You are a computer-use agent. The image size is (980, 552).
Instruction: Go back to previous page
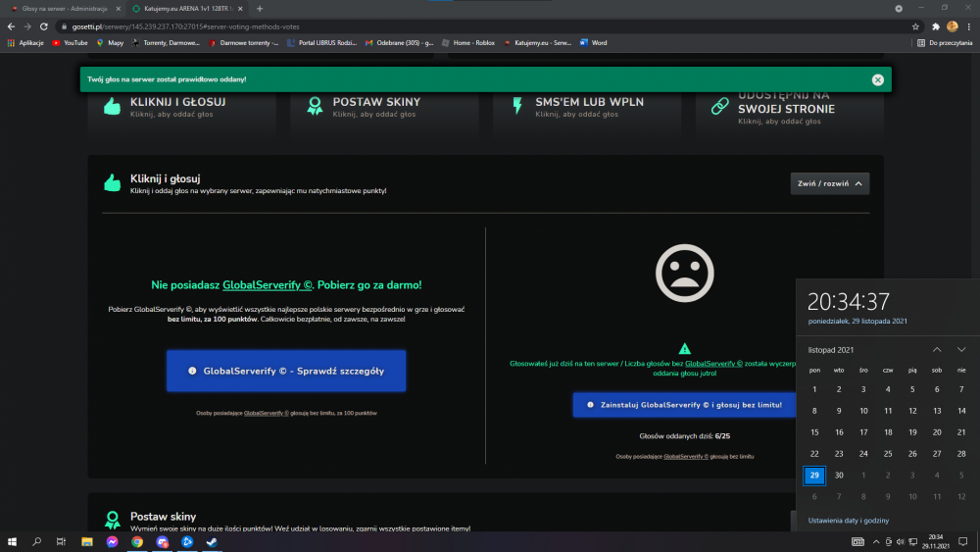pos(11,26)
